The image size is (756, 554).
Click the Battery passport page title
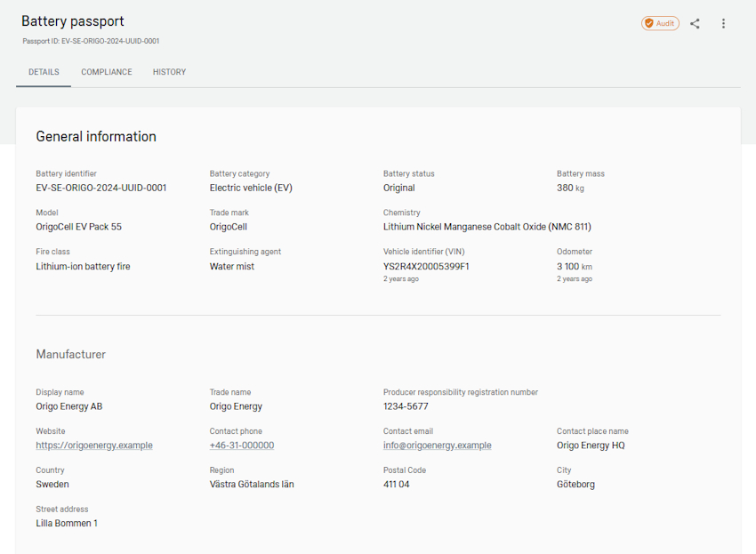coord(73,21)
